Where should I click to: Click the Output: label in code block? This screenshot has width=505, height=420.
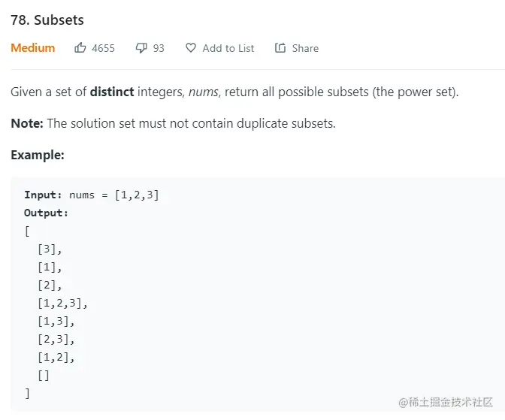pos(46,213)
